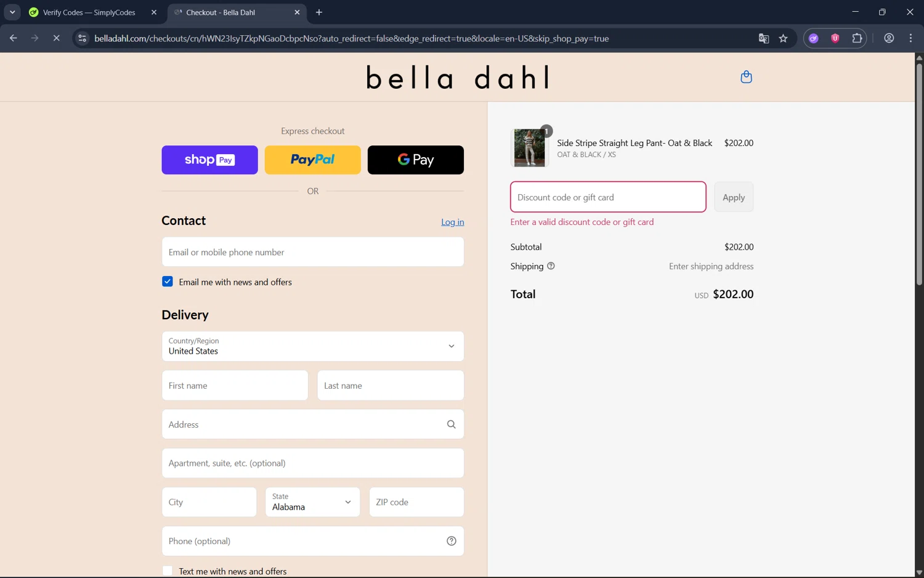The height and width of the screenshot is (578, 924).
Task: Uncheck Email me with news and offers
Action: click(x=168, y=282)
